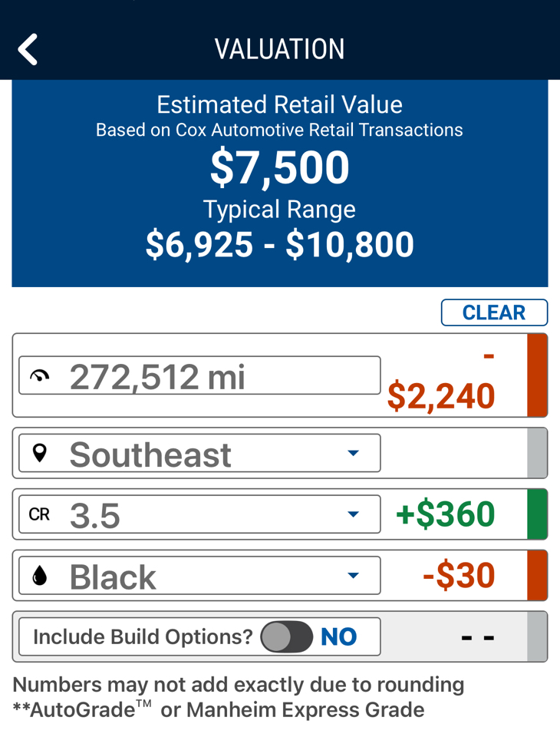Tap the NO label next to the build options toggle
Viewport: 560px width, 737px height.
tap(338, 636)
